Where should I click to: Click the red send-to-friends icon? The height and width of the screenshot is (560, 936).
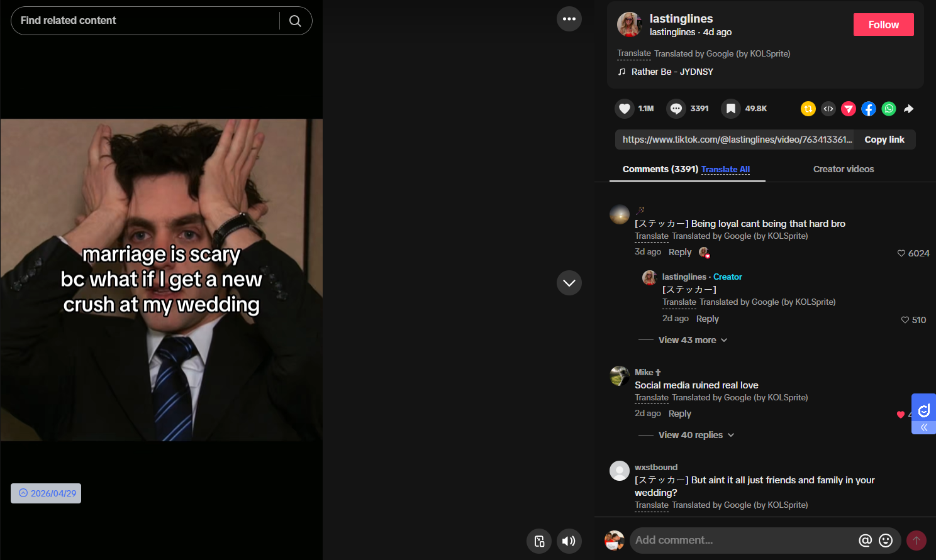[849, 109]
